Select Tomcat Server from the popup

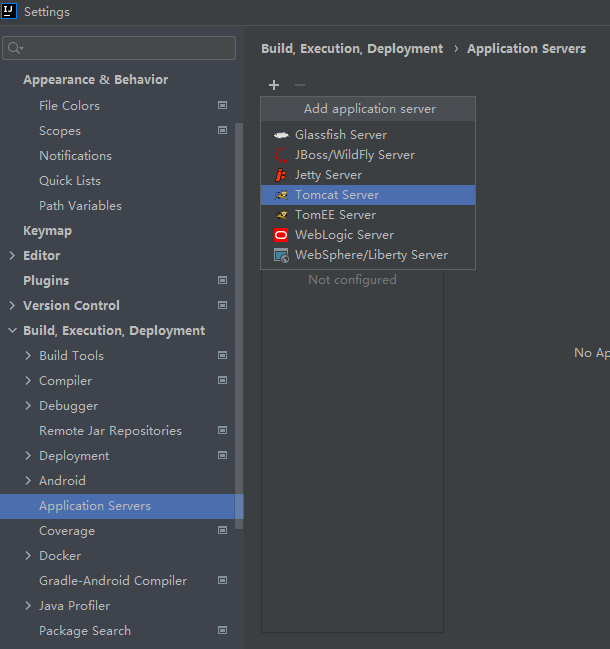click(x=337, y=195)
